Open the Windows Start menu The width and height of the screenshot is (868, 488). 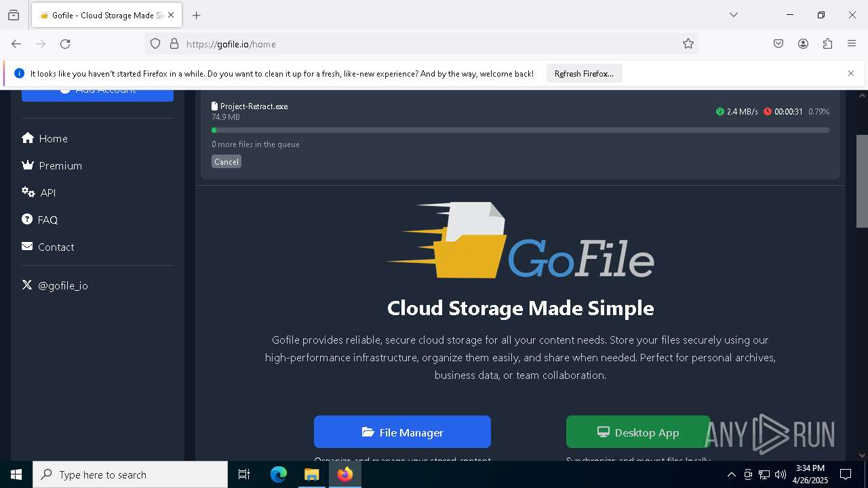(x=16, y=474)
